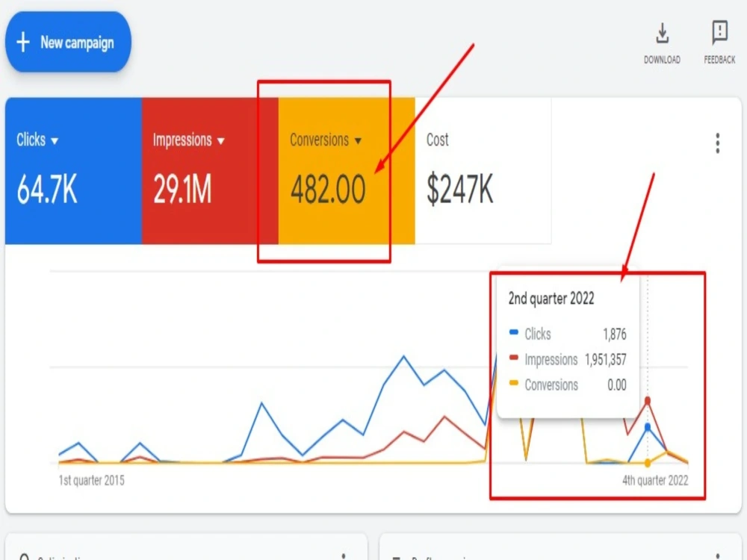The width and height of the screenshot is (747, 560).
Task: Click the DOWNLOAD text label
Action: point(662,60)
